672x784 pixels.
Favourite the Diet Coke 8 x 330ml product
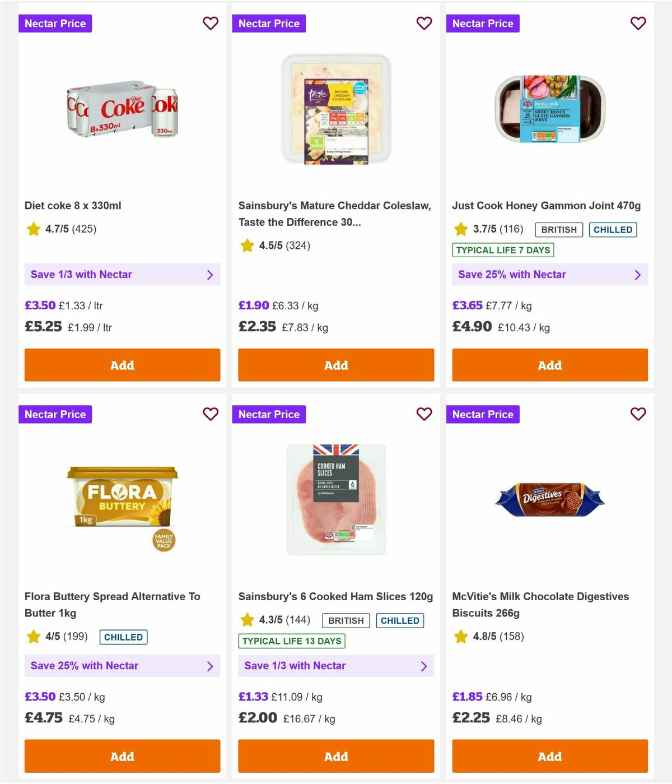click(x=211, y=24)
